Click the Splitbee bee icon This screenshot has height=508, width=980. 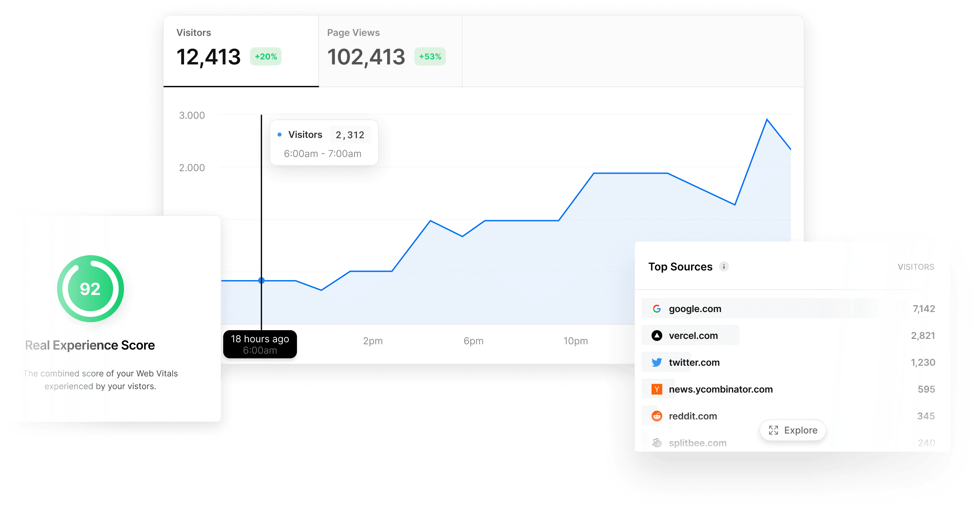pyautogui.click(x=657, y=443)
